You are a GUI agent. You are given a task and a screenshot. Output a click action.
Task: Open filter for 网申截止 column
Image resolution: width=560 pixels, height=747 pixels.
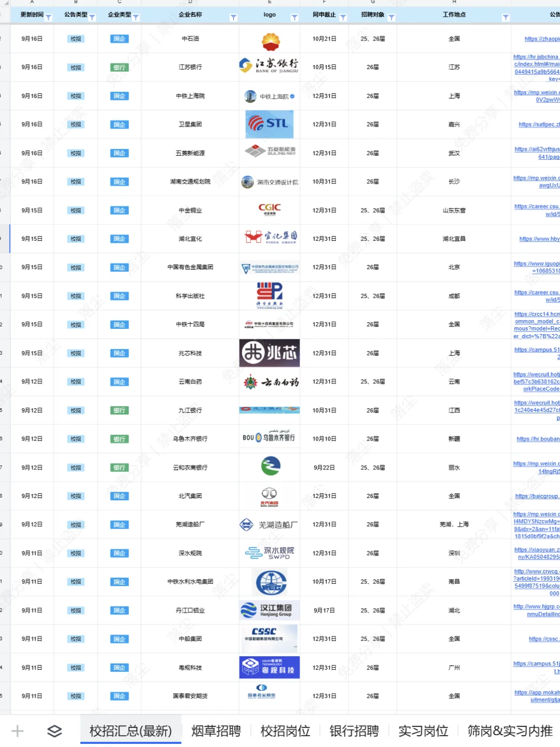[x=343, y=18]
